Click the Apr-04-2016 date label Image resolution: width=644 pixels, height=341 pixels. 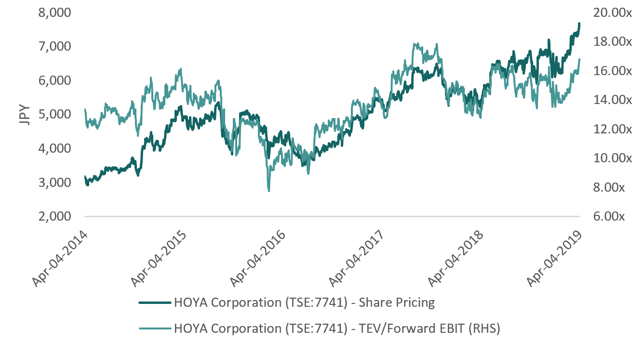pyautogui.click(x=258, y=259)
